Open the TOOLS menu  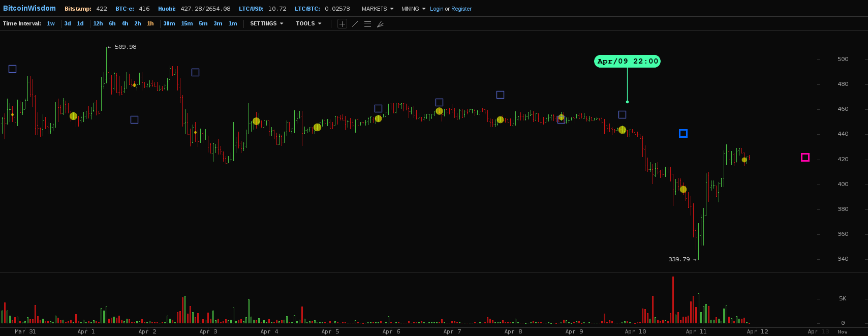point(308,24)
